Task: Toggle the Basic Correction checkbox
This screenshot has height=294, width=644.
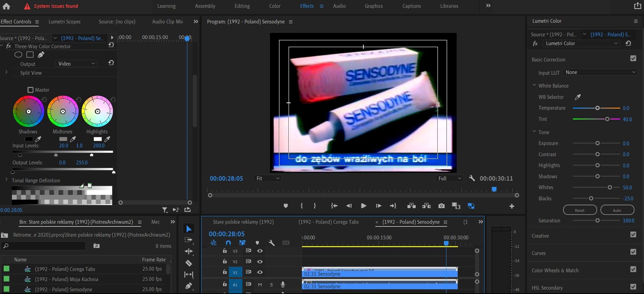Action: tap(633, 58)
